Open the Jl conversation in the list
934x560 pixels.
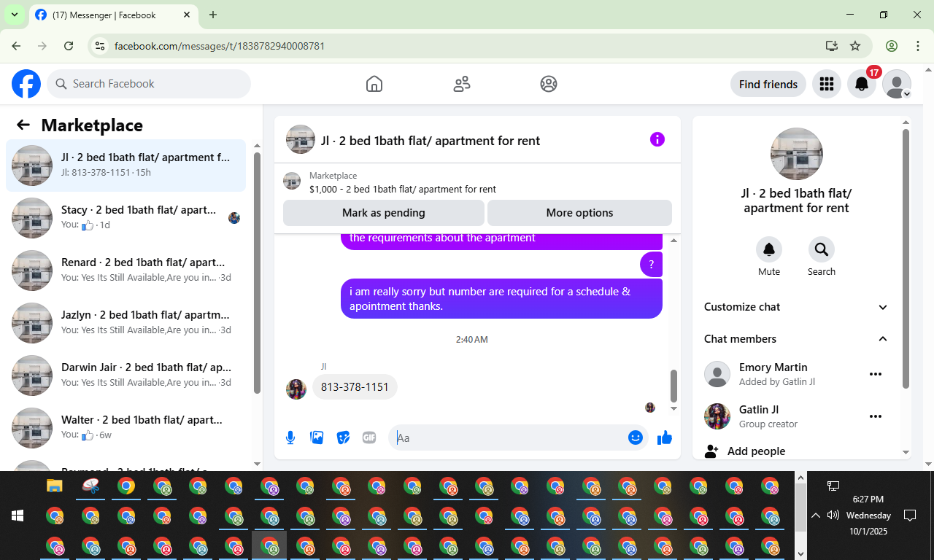[126, 166]
